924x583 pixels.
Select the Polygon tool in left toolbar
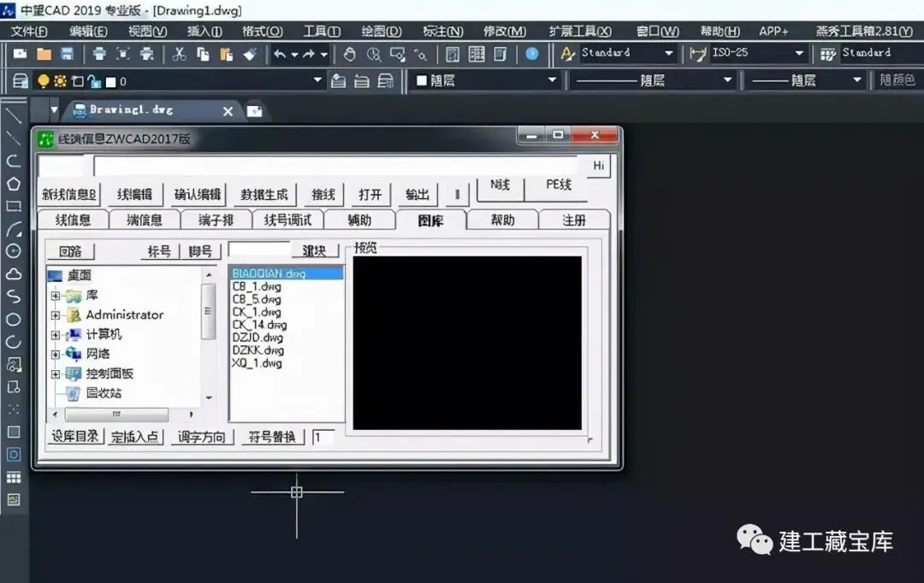tap(14, 184)
